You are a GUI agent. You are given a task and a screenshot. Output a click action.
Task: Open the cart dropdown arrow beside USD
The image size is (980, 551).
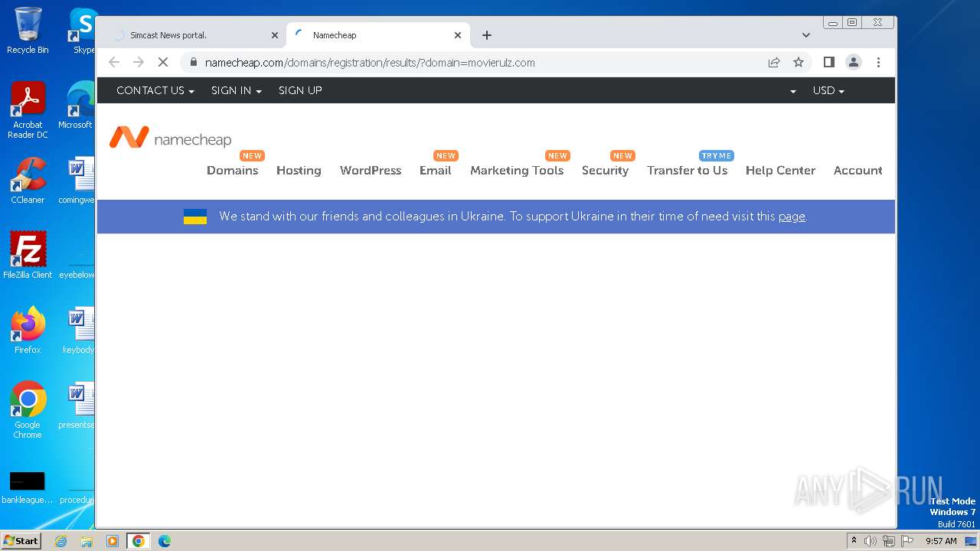[793, 91]
